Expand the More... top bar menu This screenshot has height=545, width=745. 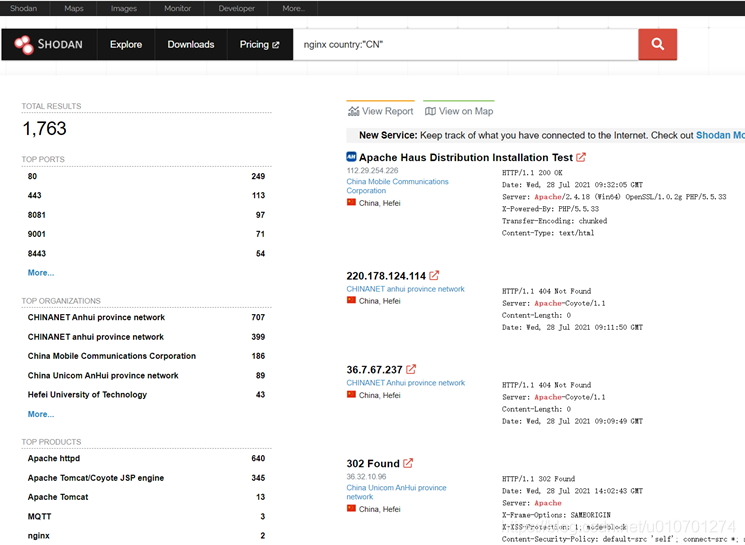point(293,8)
